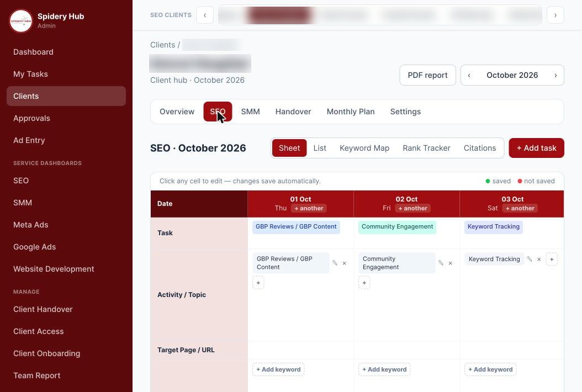Image resolution: width=582 pixels, height=392 pixels.
Task: Open Client Onboarding page
Action: click(66, 353)
